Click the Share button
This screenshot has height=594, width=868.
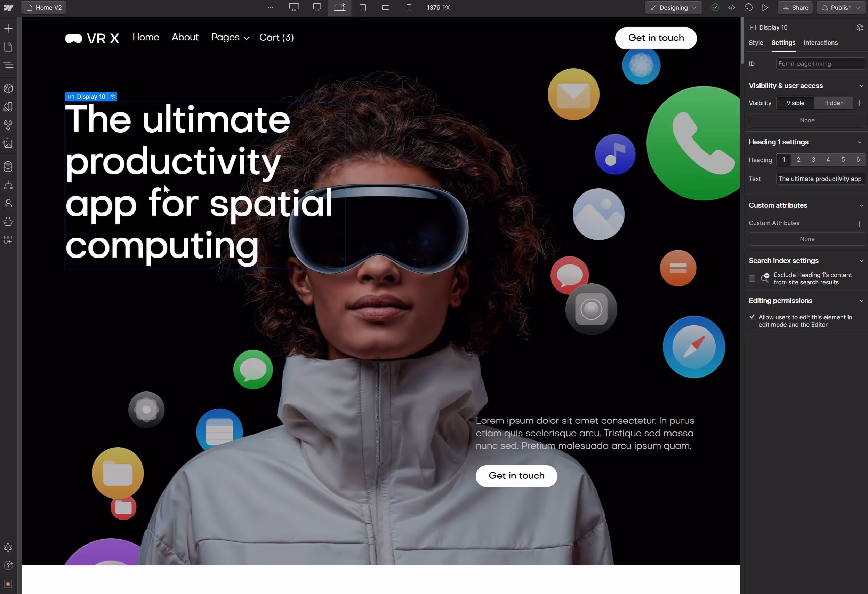point(795,7)
